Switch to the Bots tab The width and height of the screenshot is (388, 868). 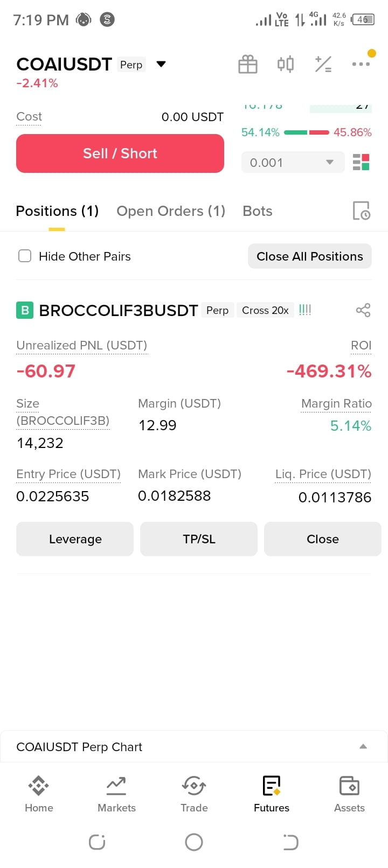coord(258,211)
